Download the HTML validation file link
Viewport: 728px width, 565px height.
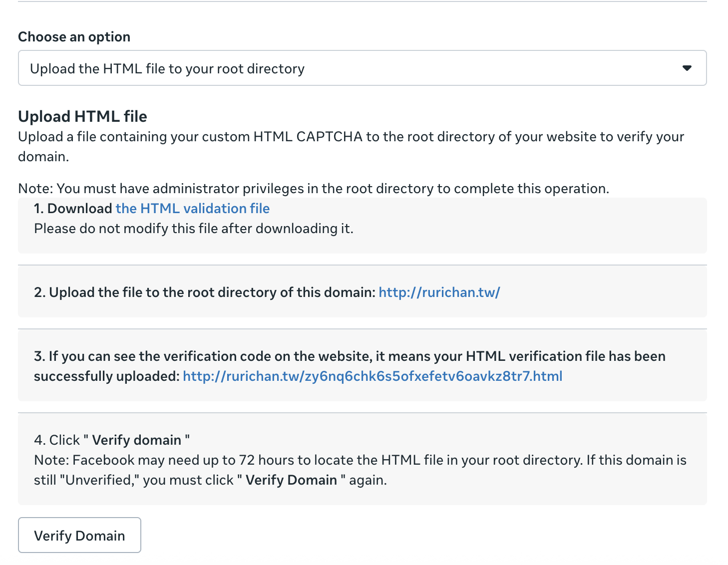(192, 209)
